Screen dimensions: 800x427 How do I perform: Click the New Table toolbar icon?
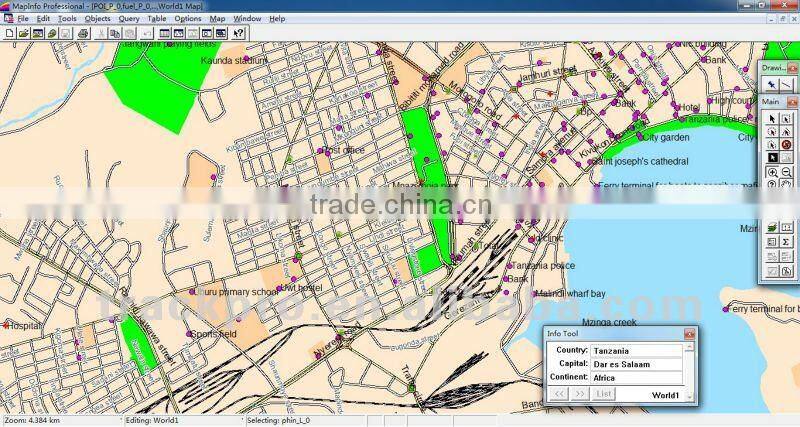pos(10,34)
